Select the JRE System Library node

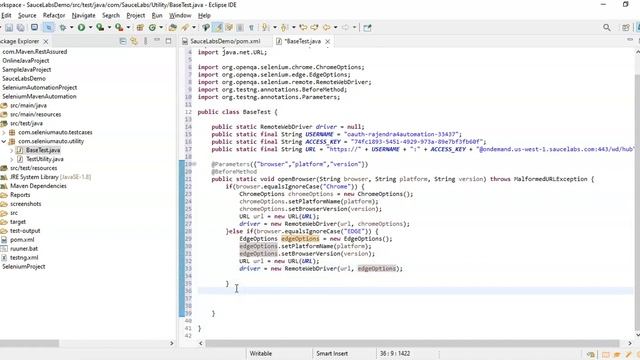coord(50,177)
